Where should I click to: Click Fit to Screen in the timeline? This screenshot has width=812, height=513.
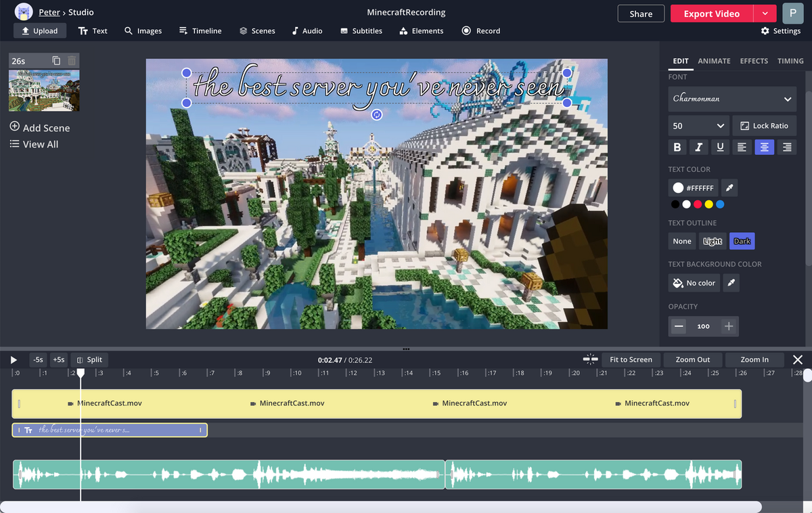(x=631, y=359)
